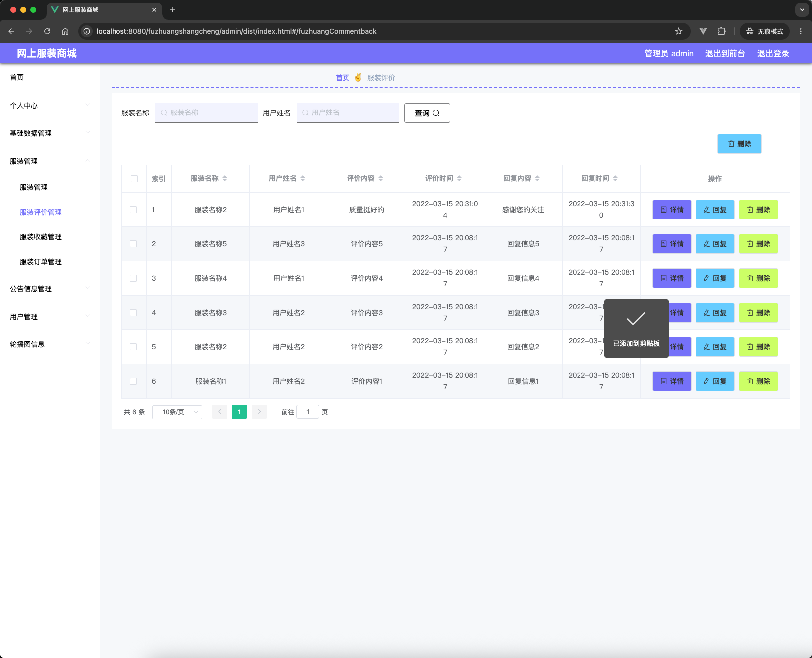The height and width of the screenshot is (658, 812).
Task: Delete row 评价内容2
Action: coord(758,347)
